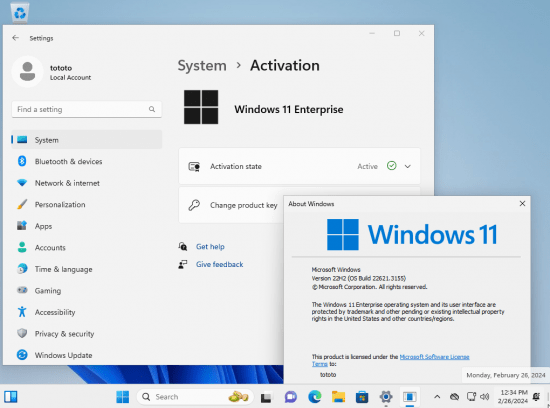Click the user avatar for tototo

pos(27,71)
